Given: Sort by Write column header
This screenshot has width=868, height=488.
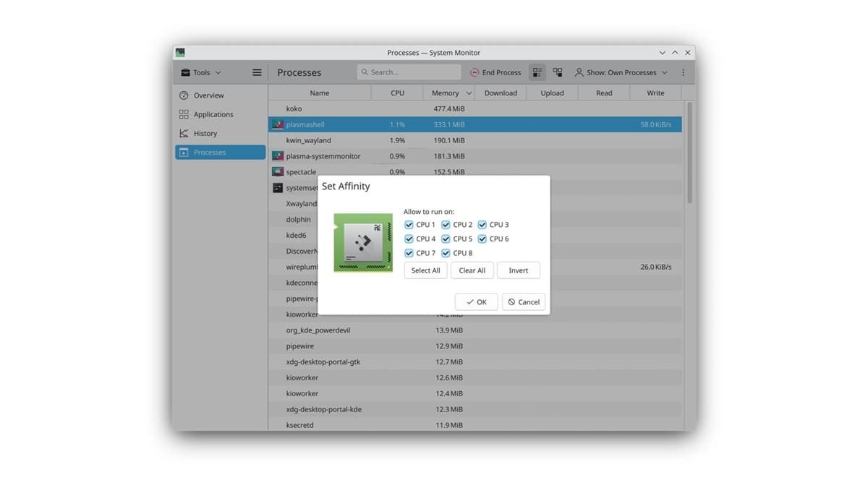Looking at the screenshot, I should (x=656, y=93).
